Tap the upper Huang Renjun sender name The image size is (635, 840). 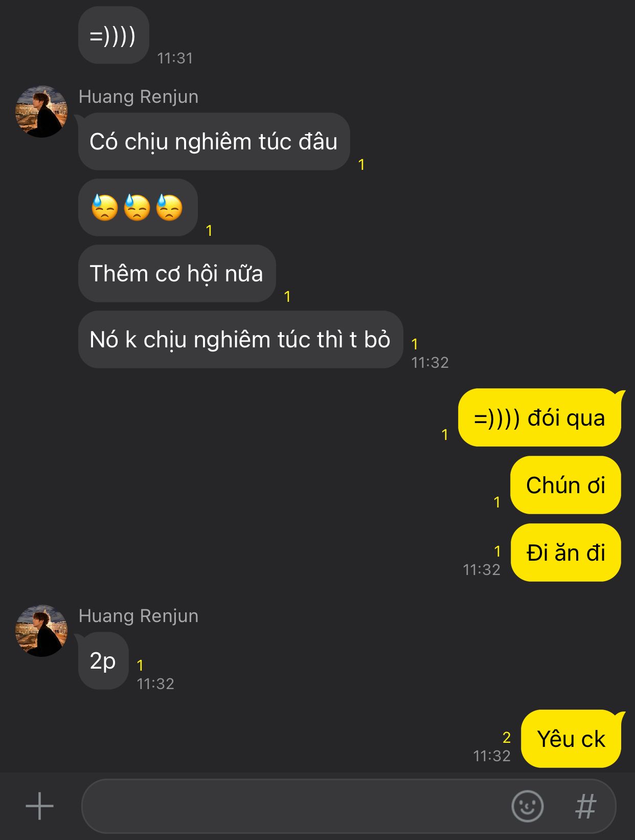tap(139, 97)
